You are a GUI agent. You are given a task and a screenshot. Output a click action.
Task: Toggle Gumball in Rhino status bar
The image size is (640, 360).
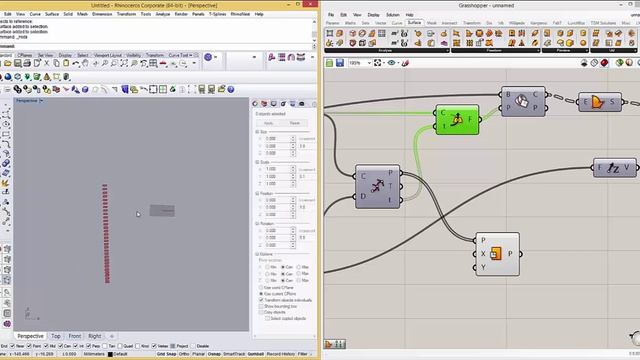coord(256,354)
